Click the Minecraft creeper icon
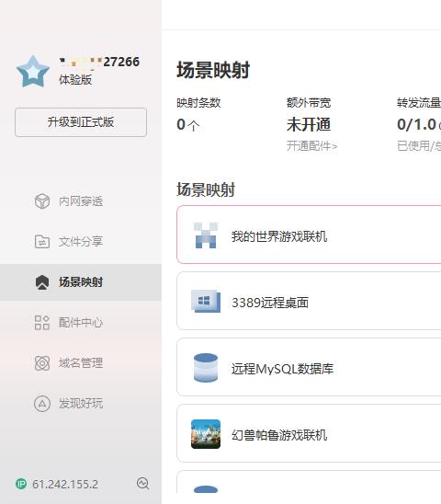 pos(206,235)
